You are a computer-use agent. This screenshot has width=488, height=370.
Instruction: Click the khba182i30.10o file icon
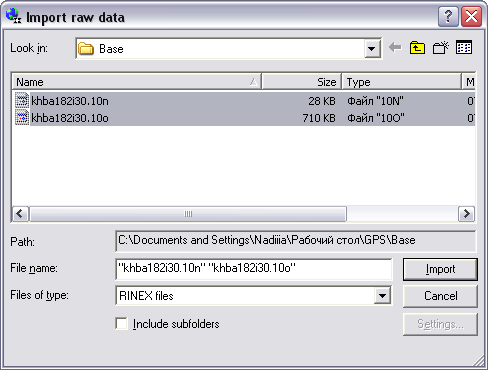(22, 118)
